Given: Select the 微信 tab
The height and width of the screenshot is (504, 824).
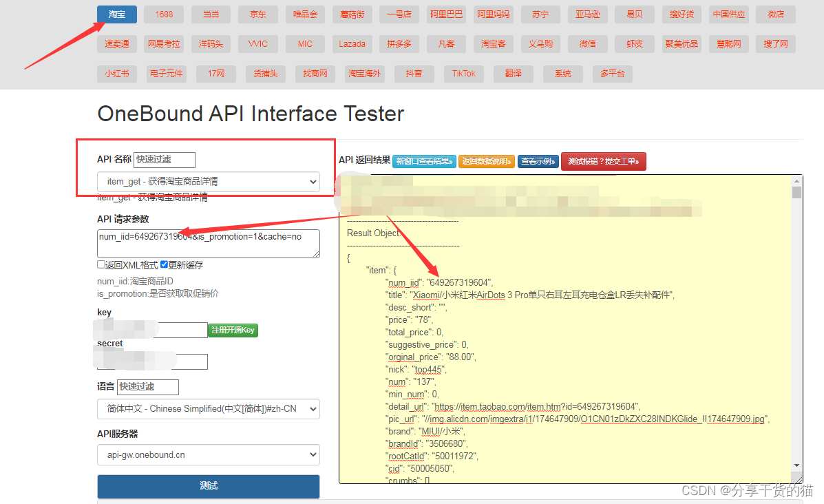Looking at the screenshot, I should click(x=587, y=43).
